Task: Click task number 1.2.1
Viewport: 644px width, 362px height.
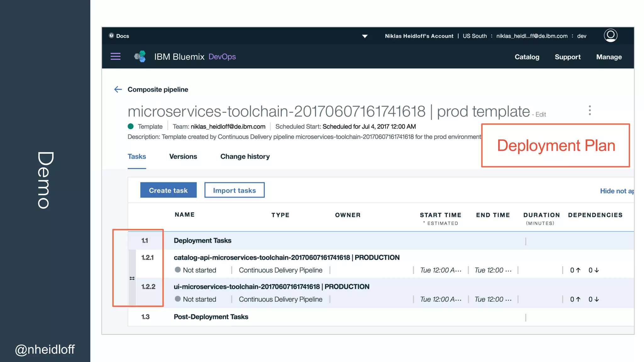Action: click(147, 258)
